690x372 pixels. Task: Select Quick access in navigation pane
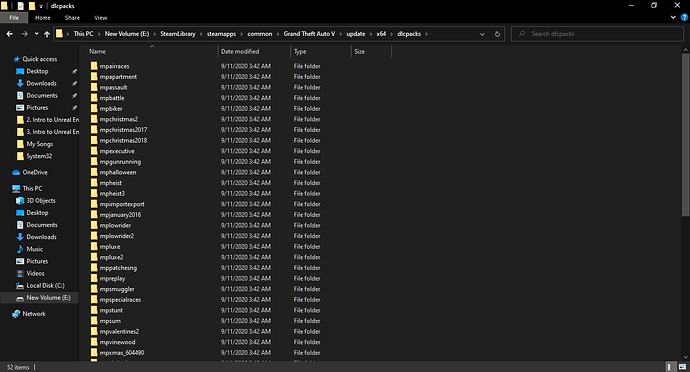coord(40,59)
